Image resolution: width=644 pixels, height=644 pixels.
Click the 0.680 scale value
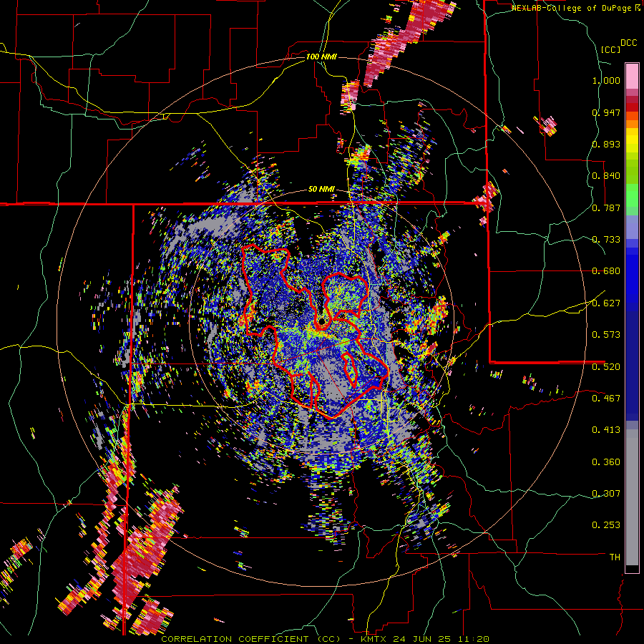[606, 271]
